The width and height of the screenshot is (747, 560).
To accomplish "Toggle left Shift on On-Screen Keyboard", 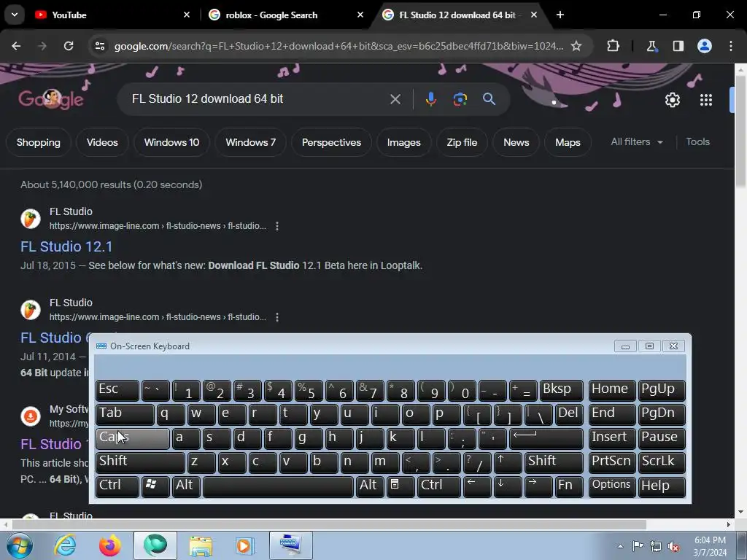I will [x=140, y=462].
